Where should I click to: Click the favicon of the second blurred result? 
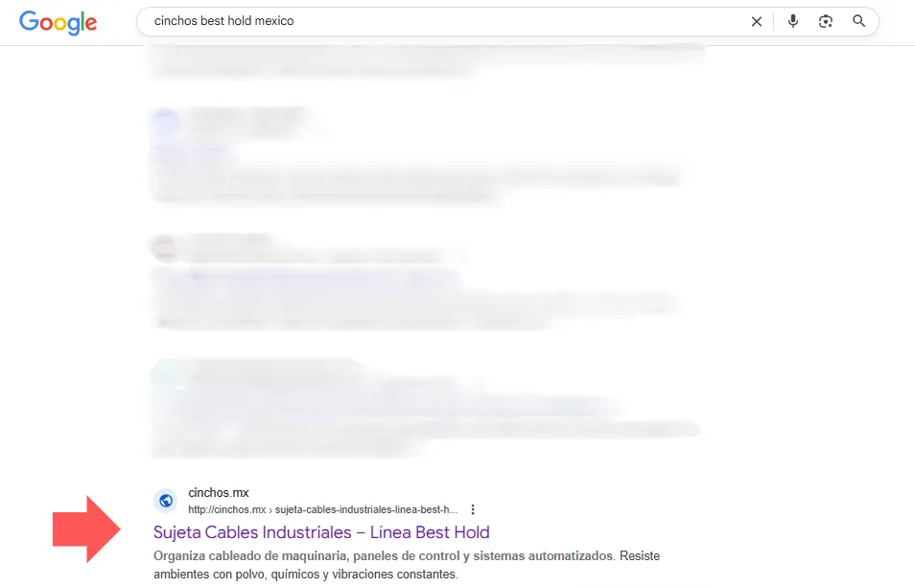click(x=165, y=119)
